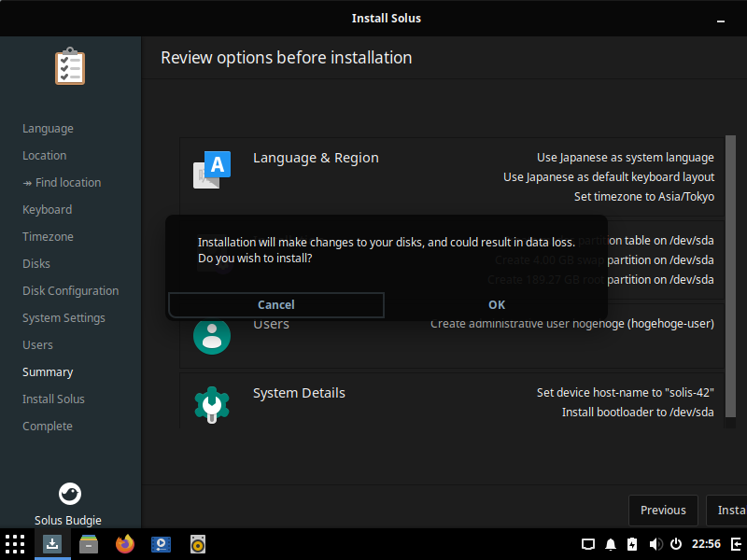The width and height of the screenshot is (747, 560).
Task: Click the summary list vertical scrollbar
Action: 730,276
